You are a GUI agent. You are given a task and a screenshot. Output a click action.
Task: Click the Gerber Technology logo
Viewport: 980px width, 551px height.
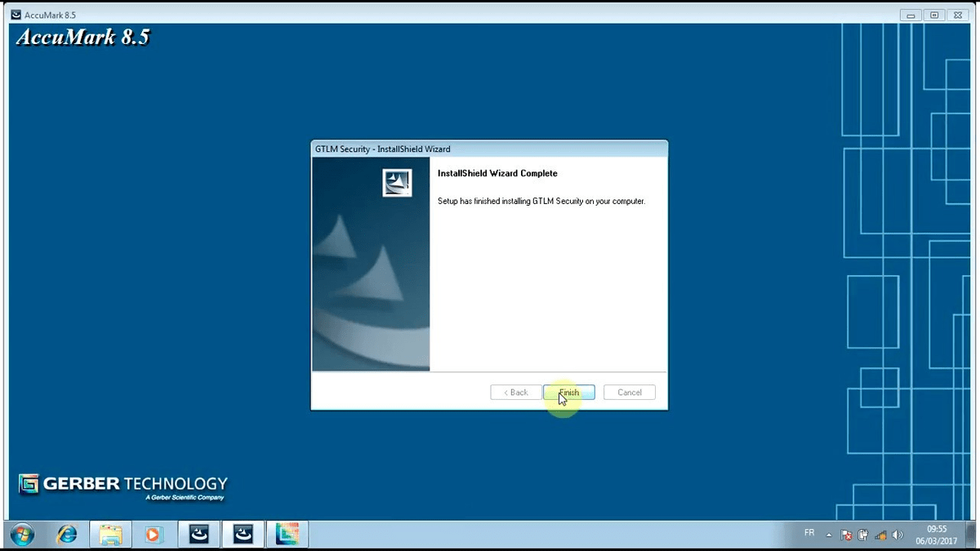click(122, 486)
